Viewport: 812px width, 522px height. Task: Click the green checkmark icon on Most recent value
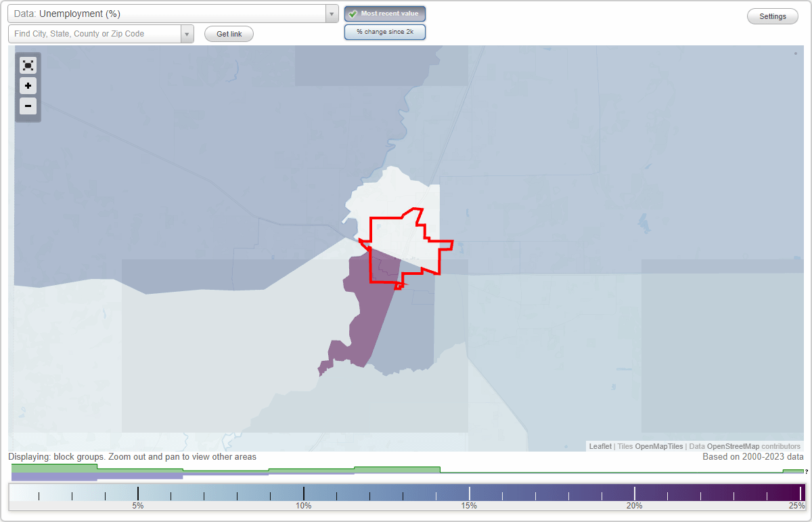353,14
